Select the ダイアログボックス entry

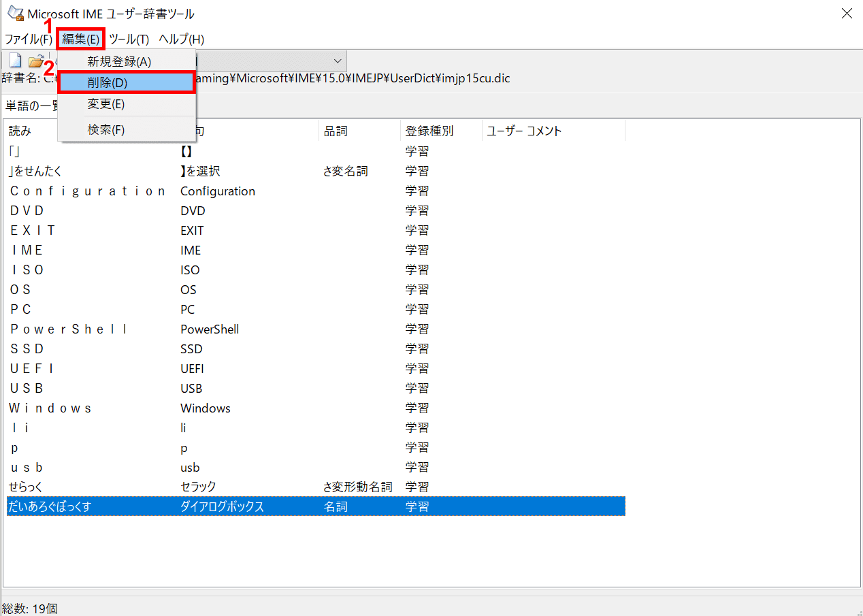click(316, 506)
